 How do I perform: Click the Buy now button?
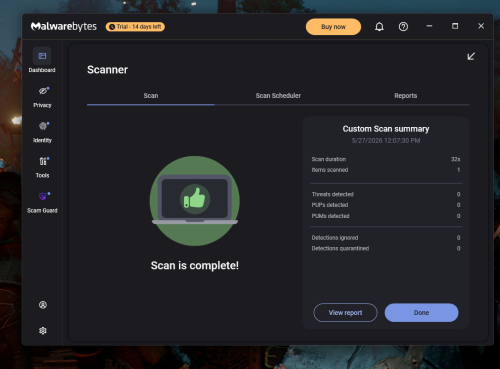[x=333, y=27]
